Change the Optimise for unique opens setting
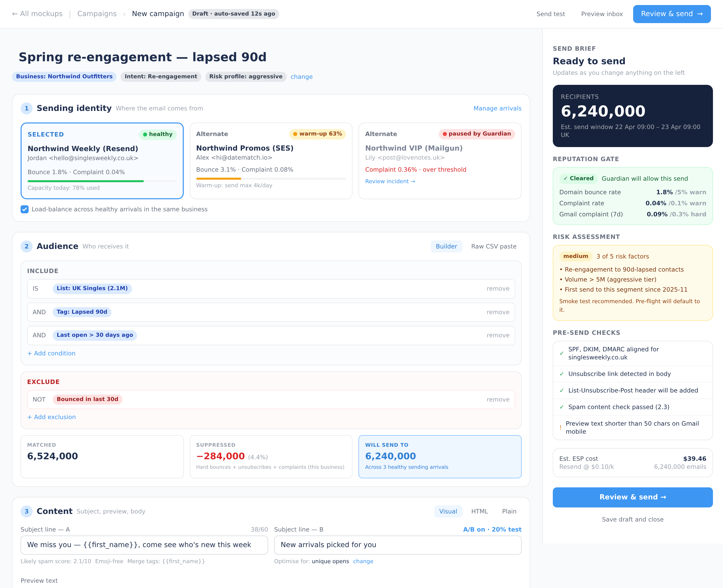 point(363,561)
